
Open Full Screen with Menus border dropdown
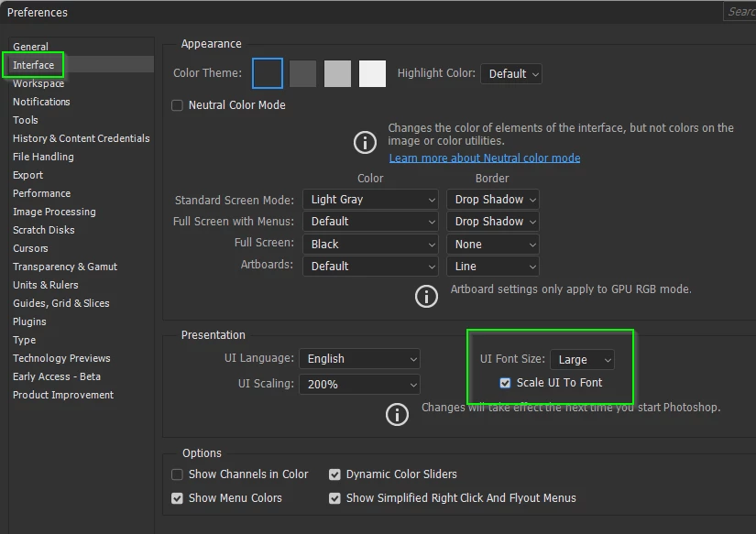tap(493, 222)
